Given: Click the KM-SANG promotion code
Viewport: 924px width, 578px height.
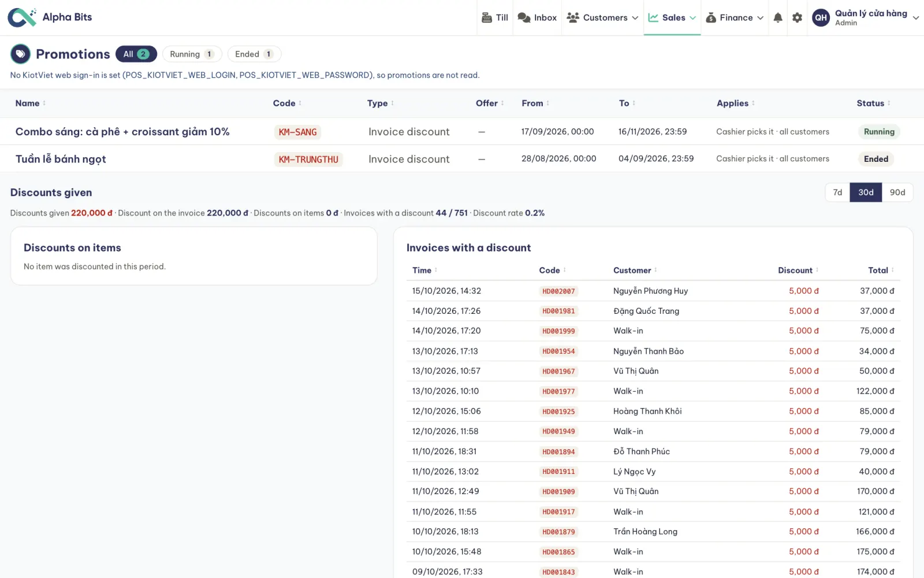Looking at the screenshot, I should coord(297,132).
